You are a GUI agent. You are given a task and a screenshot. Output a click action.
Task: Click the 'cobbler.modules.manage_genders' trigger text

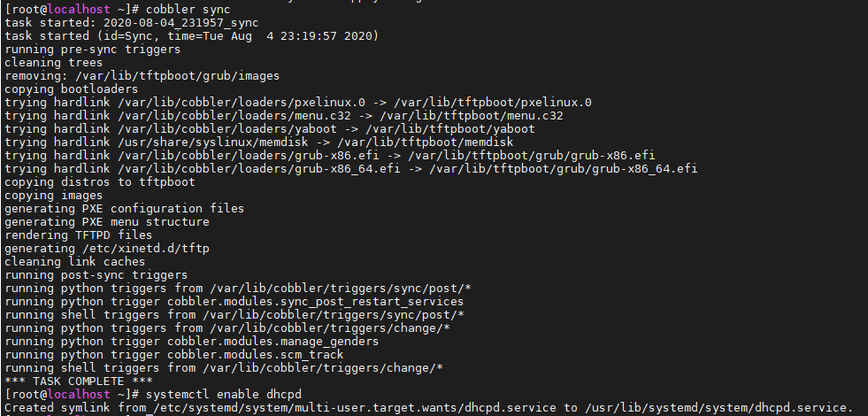click(272, 341)
